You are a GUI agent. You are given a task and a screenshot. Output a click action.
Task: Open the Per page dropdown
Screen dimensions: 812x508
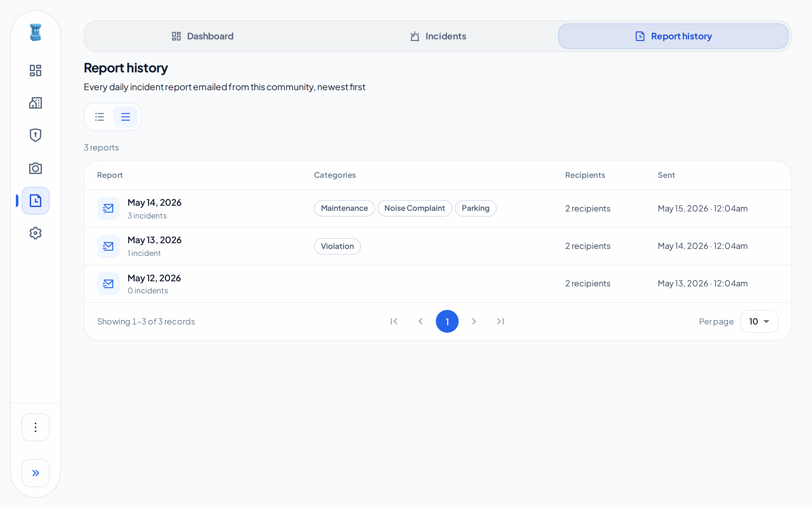click(x=759, y=322)
